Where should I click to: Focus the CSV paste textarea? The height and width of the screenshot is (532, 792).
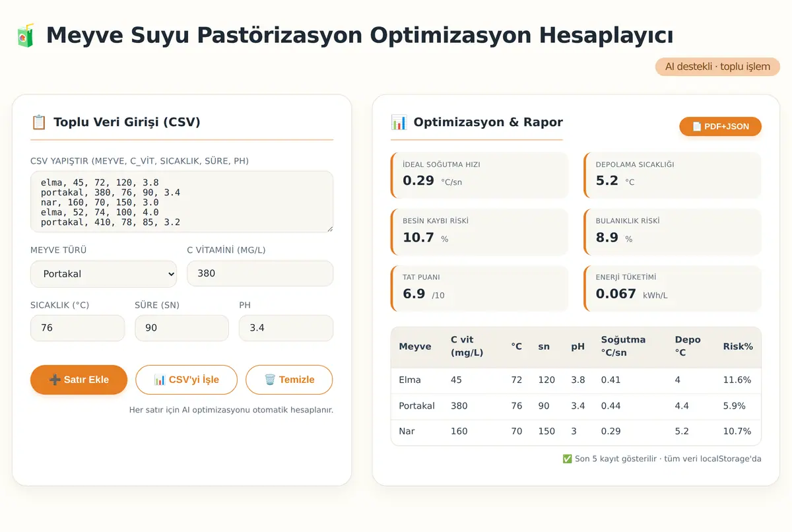(181, 202)
